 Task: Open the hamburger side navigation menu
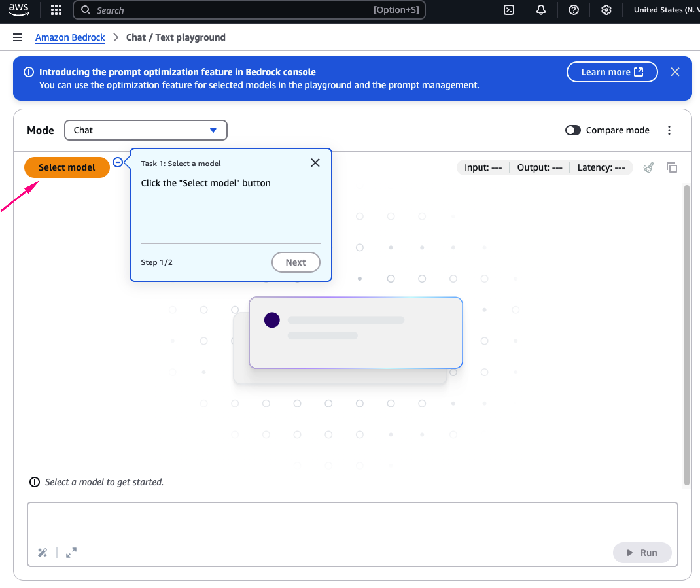click(18, 37)
